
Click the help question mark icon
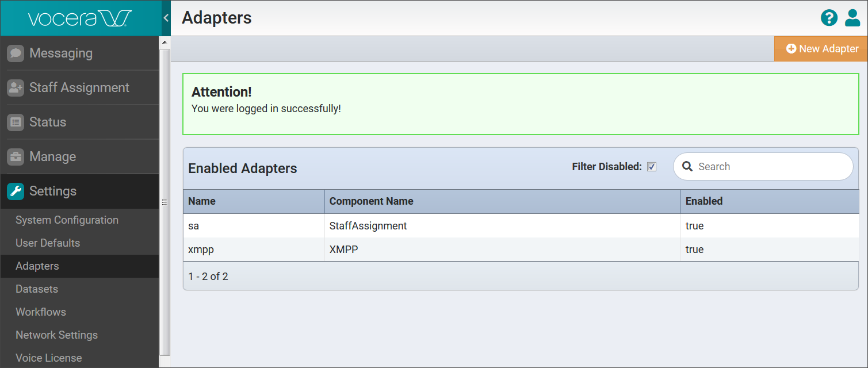coord(829,18)
